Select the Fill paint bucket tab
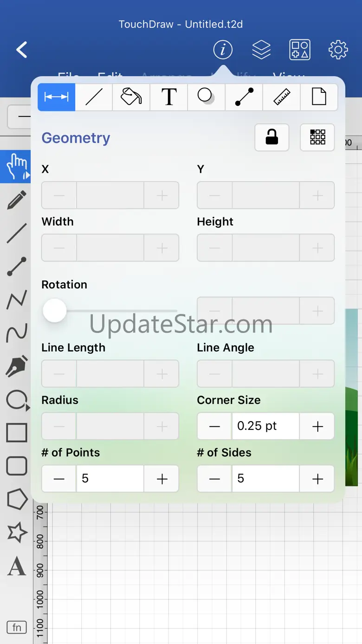362x644 pixels. 131,97
